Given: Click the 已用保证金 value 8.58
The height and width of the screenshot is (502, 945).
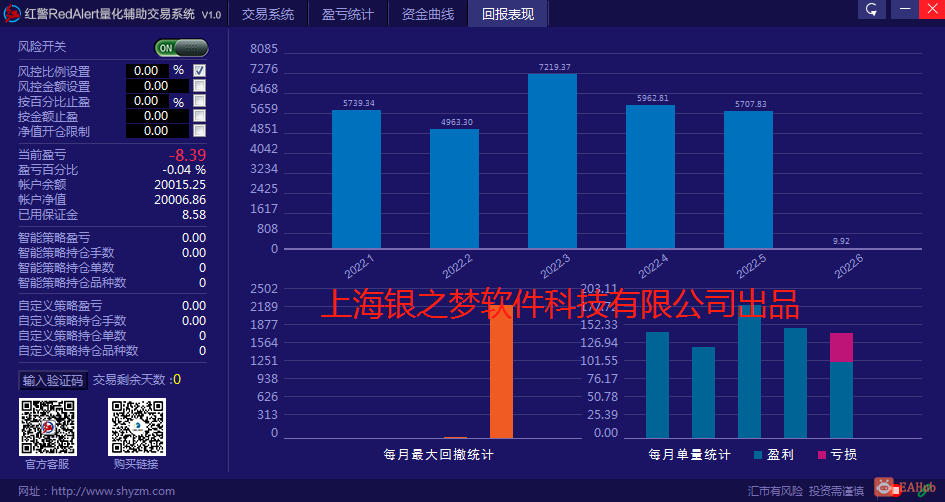Looking at the screenshot, I should pos(194,215).
